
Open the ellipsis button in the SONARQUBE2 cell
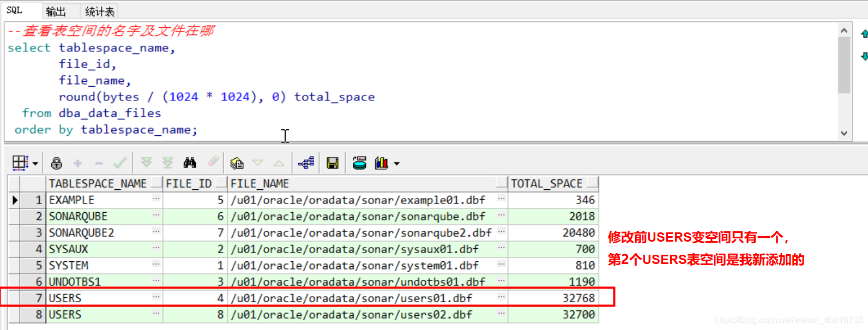156,231
